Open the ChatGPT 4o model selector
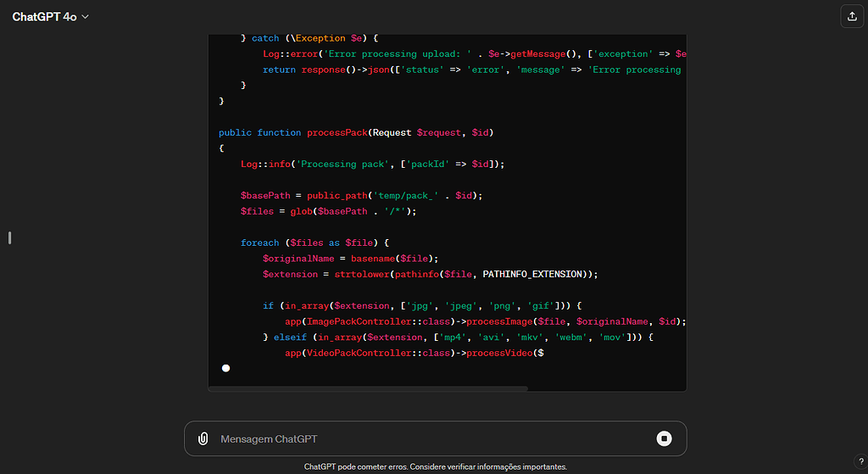This screenshot has height=474, width=868. pyautogui.click(x=50, y=17)
